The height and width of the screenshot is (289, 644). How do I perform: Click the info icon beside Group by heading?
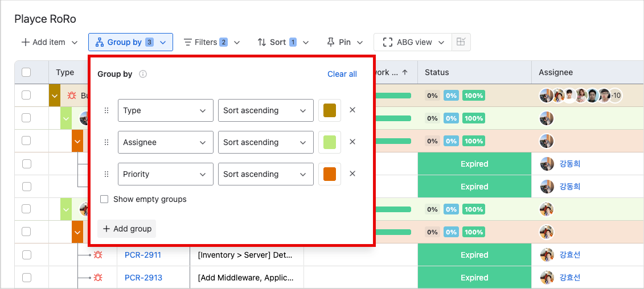pos(143,74)
